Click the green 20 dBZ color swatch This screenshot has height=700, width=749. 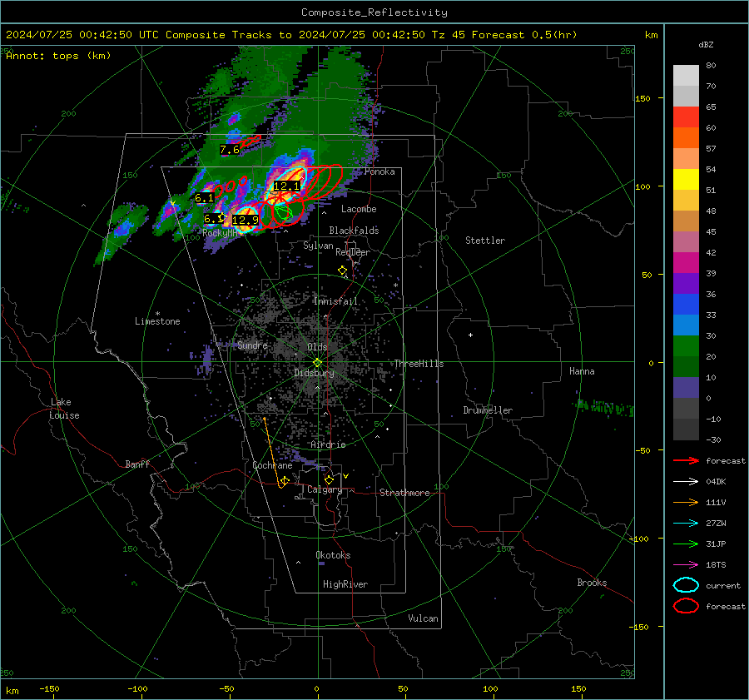(x=686, y=345)
